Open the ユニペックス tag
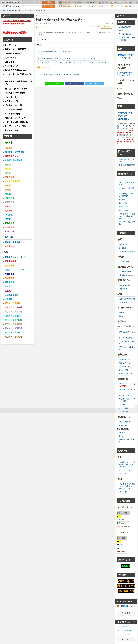The image size is (138, 644). coord(90,58)
